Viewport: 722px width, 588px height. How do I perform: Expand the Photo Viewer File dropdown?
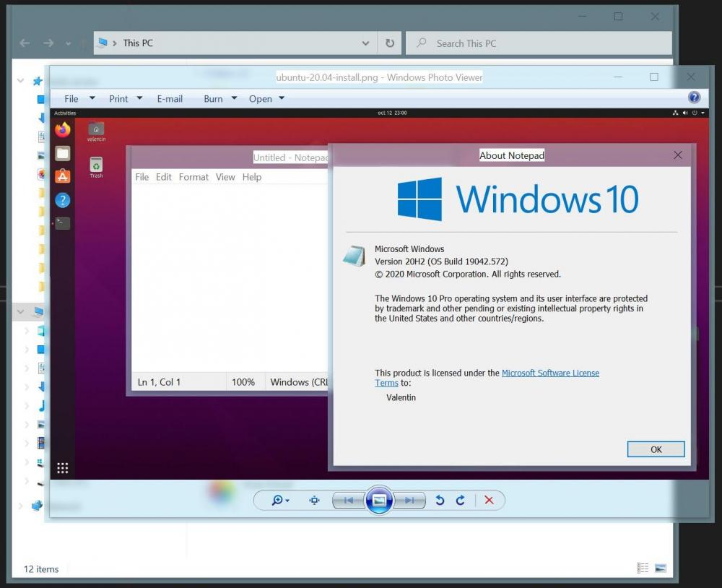click(79, 99)
